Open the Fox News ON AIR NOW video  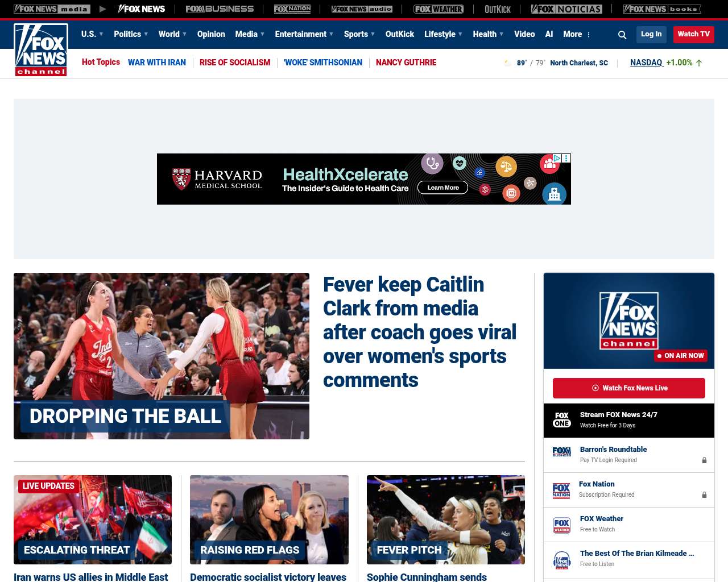click(629, 321)
